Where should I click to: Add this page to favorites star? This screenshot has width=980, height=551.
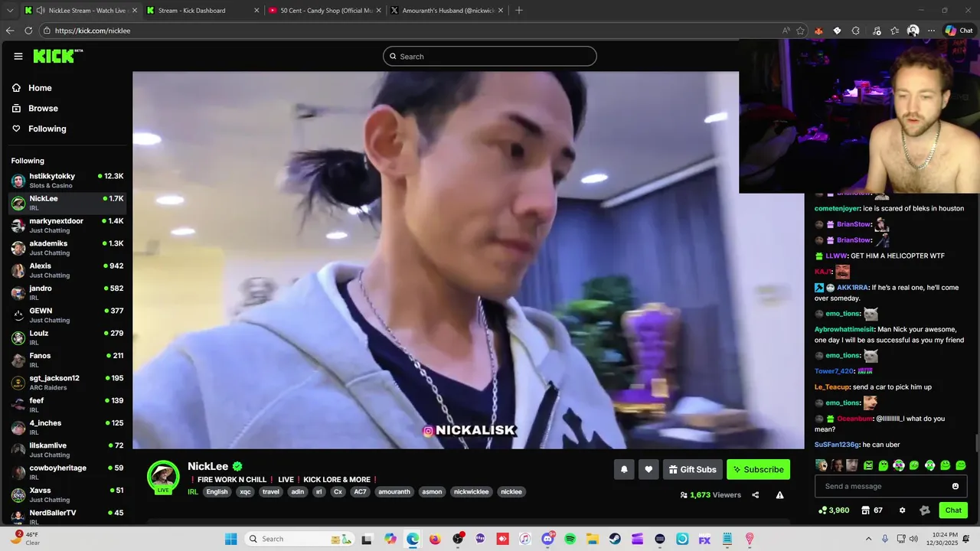(x=801, y=31)
